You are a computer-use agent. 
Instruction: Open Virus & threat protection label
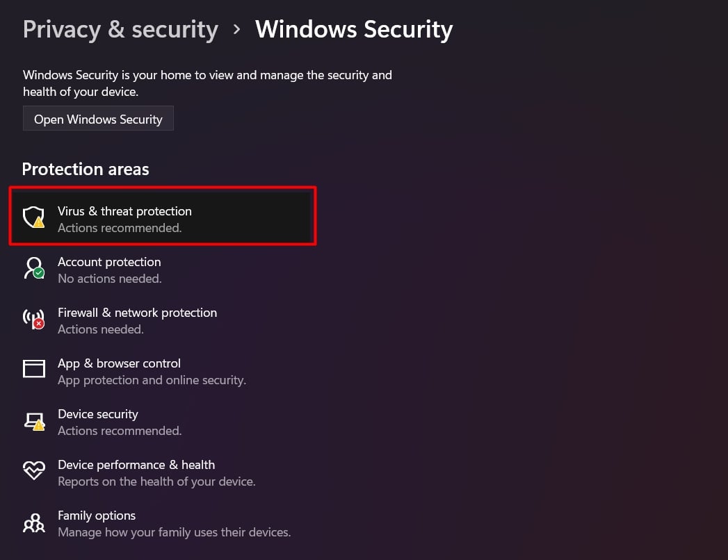click(124, 211)
